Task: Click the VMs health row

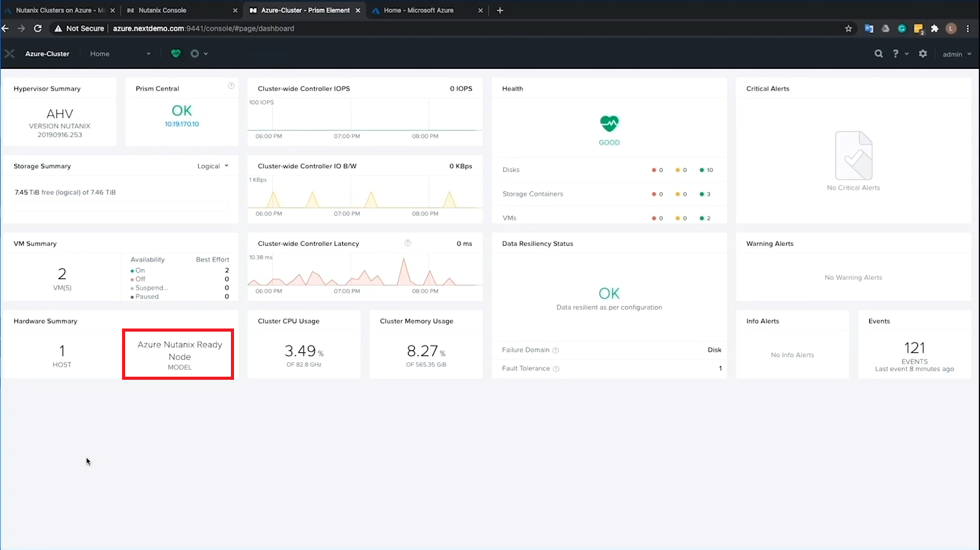Action: click(609, 217)
